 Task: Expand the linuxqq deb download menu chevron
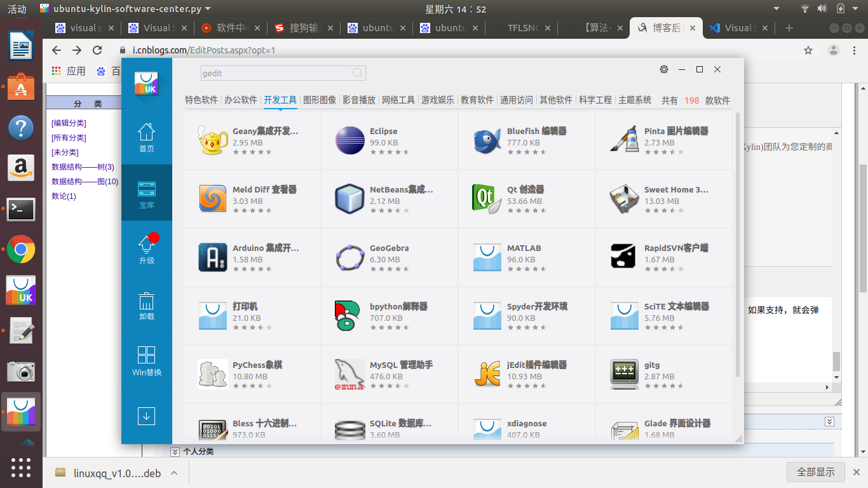(x=174, y=473)
